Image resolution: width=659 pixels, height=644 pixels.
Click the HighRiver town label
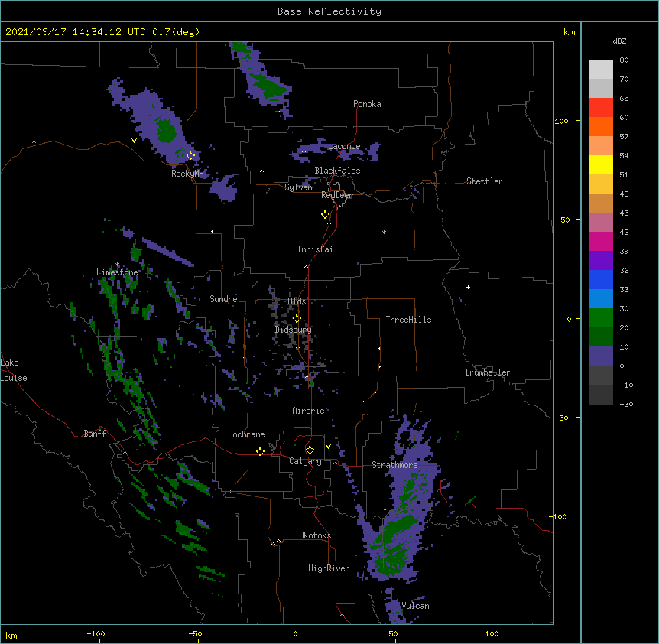(x=329, y=568)
